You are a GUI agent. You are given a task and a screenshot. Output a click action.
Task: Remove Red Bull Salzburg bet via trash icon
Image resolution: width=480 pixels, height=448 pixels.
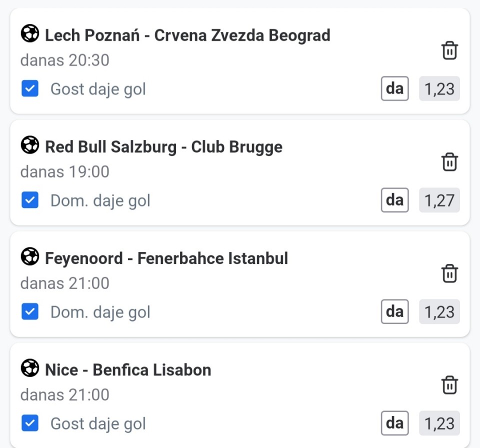(449, 161)
